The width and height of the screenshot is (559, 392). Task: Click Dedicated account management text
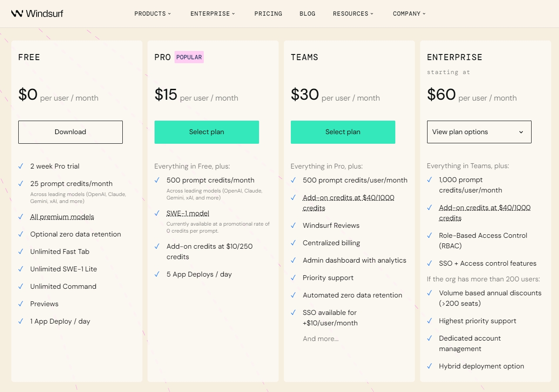click(x=470, y=344)
